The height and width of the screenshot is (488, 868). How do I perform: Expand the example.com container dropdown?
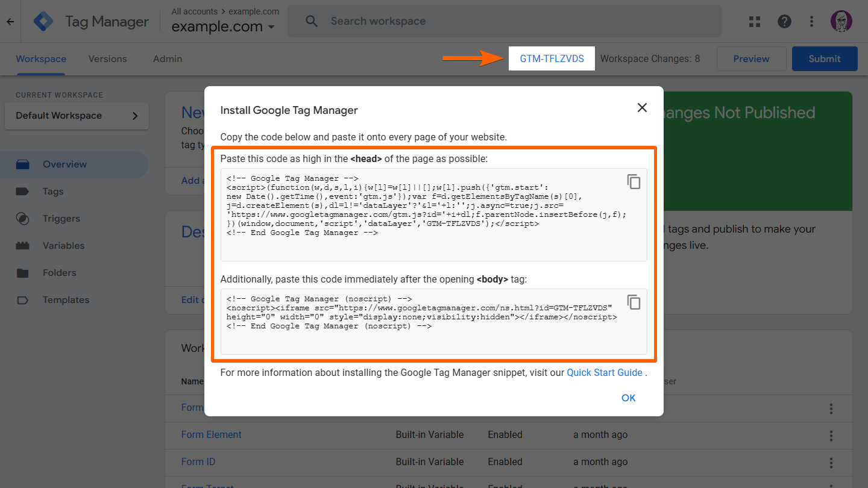pyautogui.click(x=271, y=27)
